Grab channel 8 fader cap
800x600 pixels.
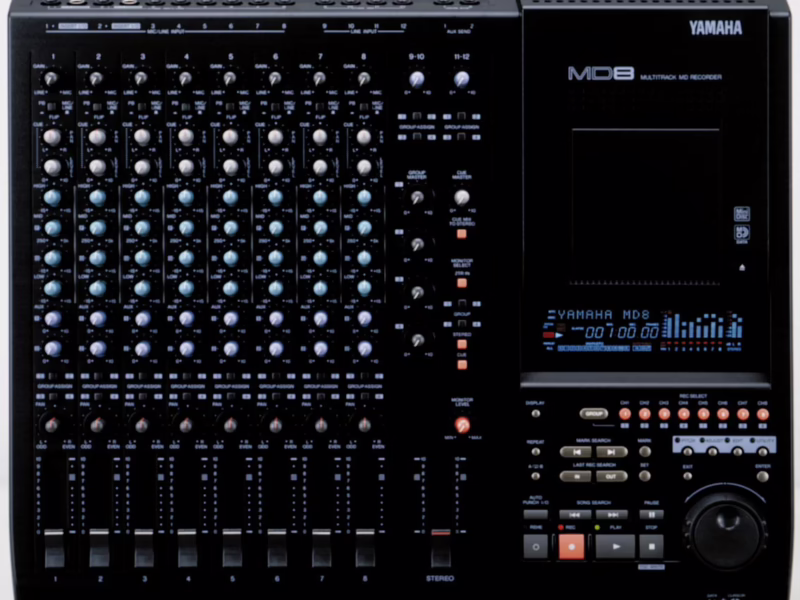tap(365, 548)
